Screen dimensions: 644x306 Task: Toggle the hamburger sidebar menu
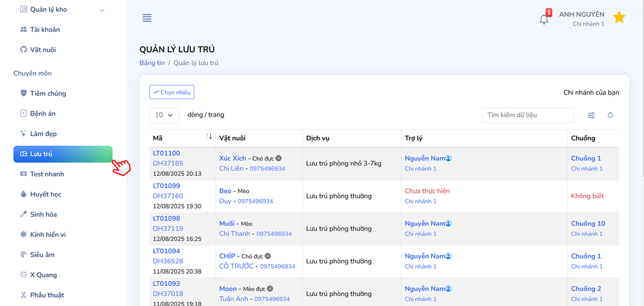coord(147,18)
